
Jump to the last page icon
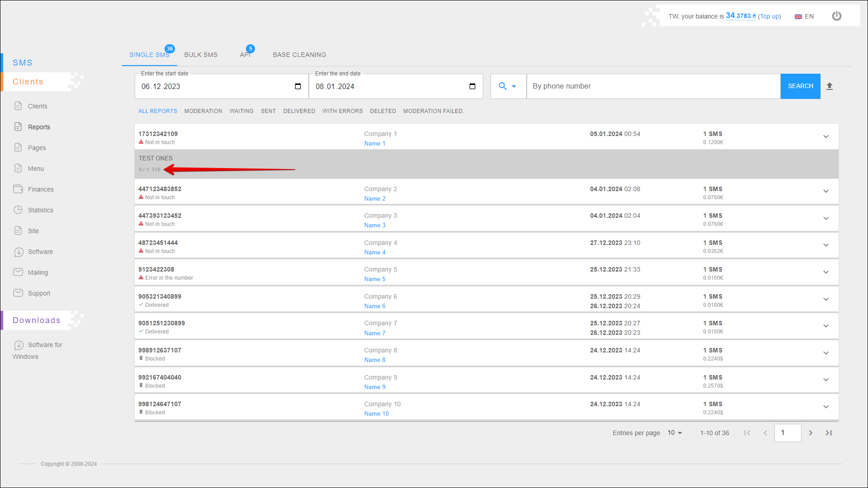pyautogui.click(x=829, y=433)
